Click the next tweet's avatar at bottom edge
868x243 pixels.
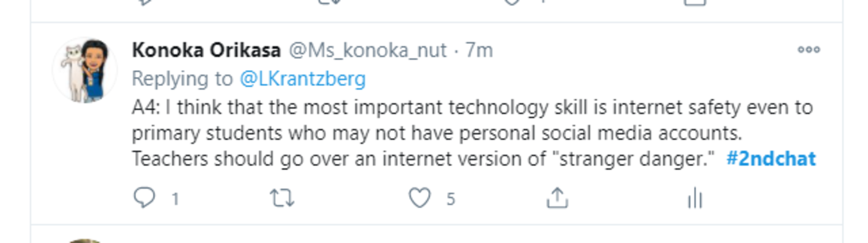(85, 241)
